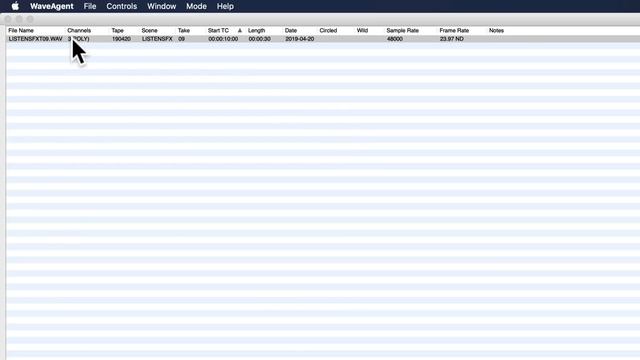Open the Mode menu

click(x=196, y=6)
